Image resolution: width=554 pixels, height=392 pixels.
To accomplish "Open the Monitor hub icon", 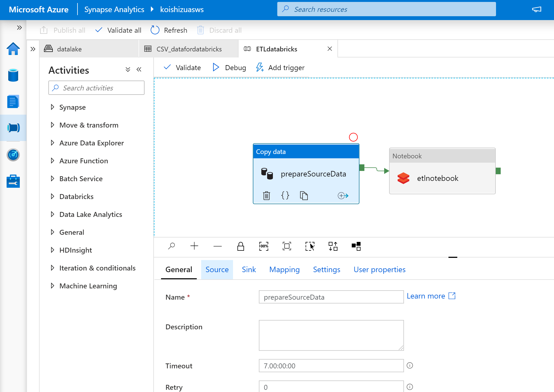I will 13,155.
